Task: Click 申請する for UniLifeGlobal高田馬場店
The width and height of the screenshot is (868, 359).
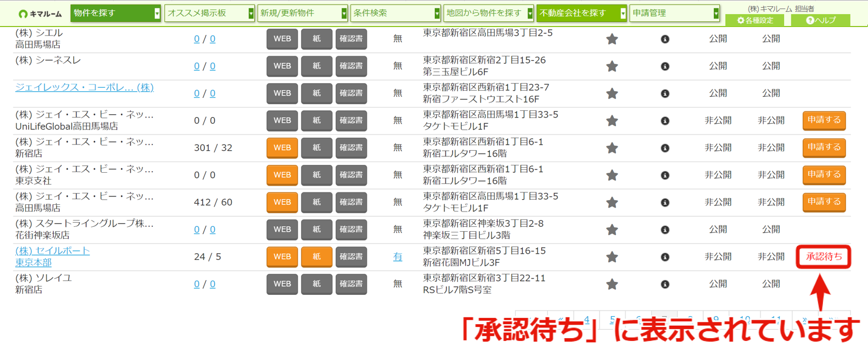Action: pos(824,120)
